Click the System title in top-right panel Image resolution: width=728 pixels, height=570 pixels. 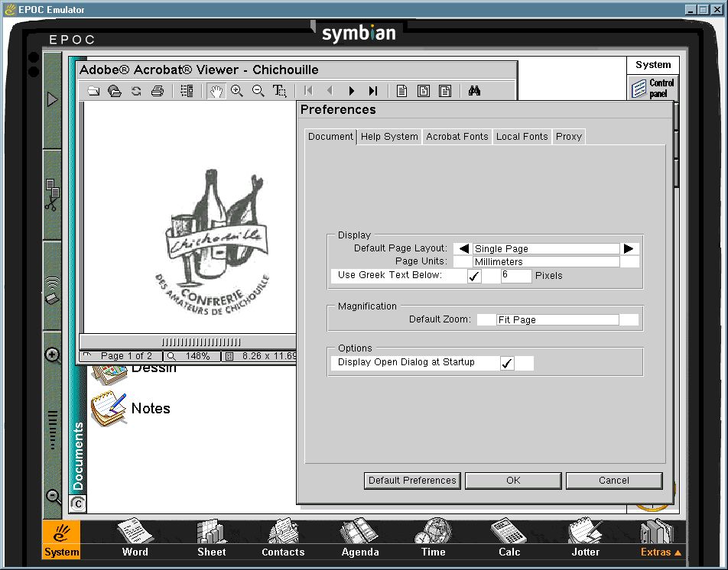(x=653, y=64)
